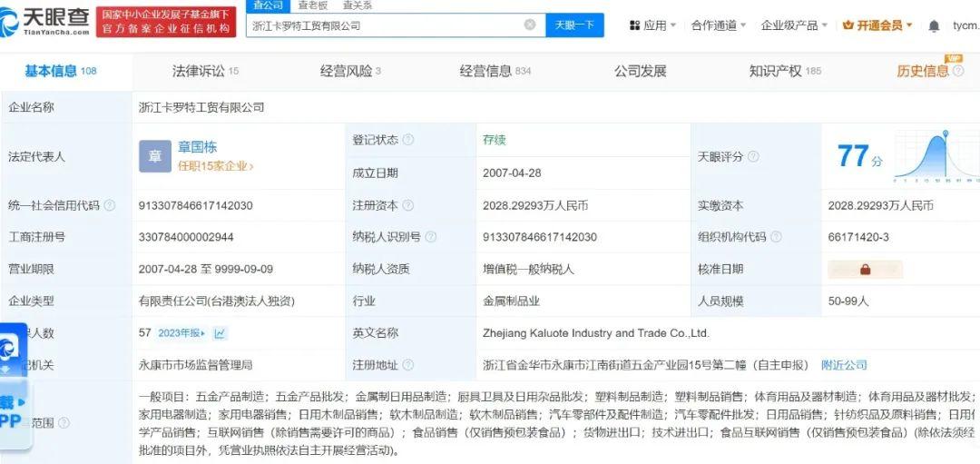Viewport: 980px width, 464px height.
Task: Open the notification bell
Action: [934, 25]
